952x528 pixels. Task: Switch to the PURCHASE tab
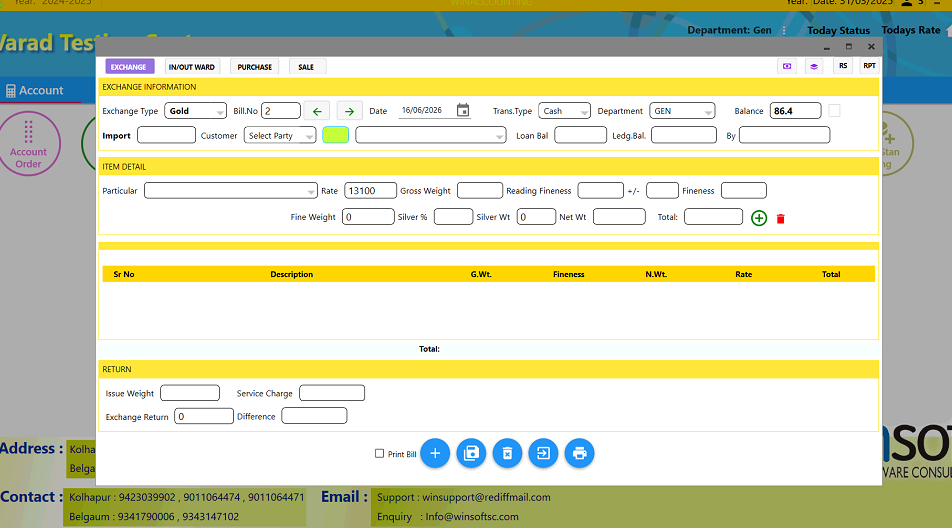pyautogui.click(x=254, y=67)
